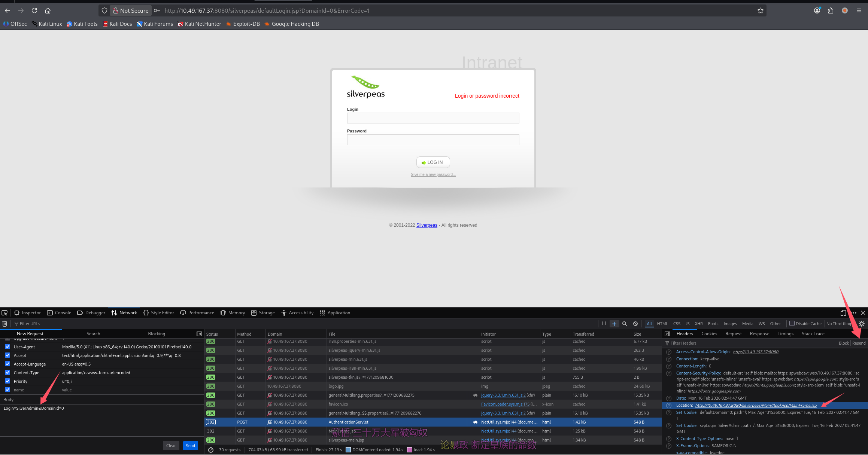Click inside the Password input field
Image resolution: width=868 pixels, height=455 pixels.
tap(433, 140)
